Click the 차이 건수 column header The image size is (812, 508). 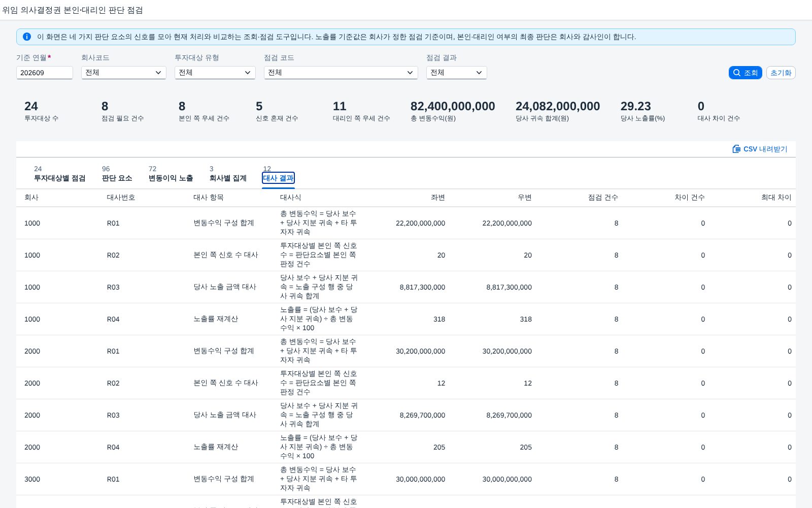[690, 197]
